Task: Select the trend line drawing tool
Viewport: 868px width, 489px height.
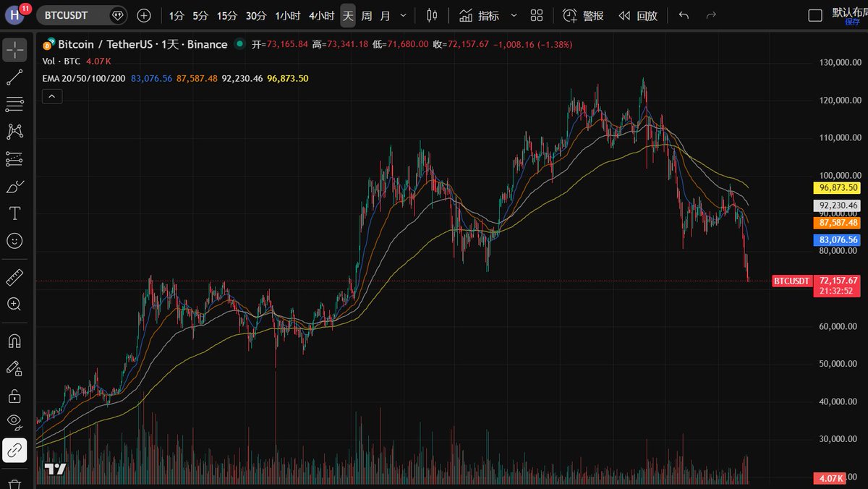Action: point(14,76)
